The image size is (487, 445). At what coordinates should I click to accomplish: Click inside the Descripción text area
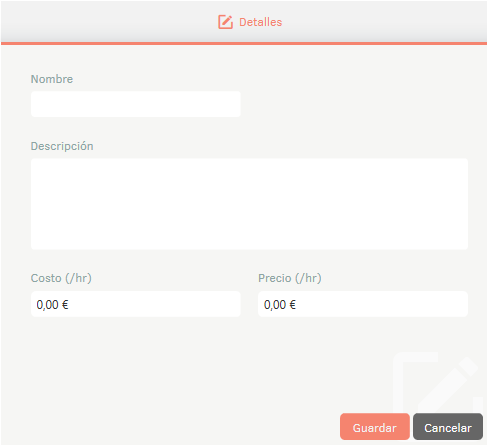click(249, 204)
